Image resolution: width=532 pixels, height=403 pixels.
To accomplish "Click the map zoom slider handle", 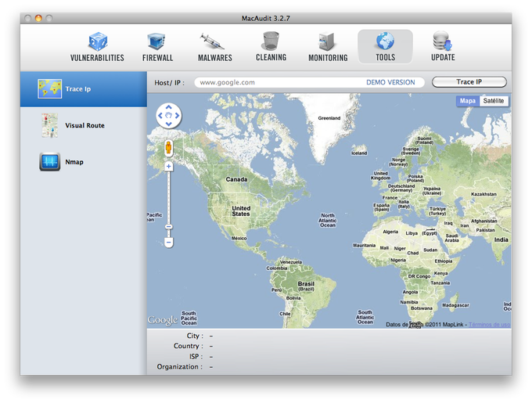I will tap(169, 227).
